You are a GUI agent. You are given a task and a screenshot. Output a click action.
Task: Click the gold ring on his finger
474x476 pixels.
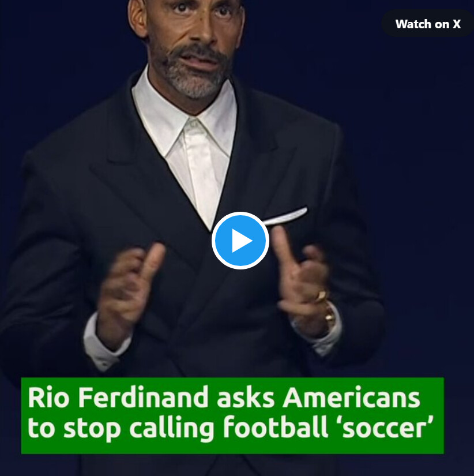320,296
